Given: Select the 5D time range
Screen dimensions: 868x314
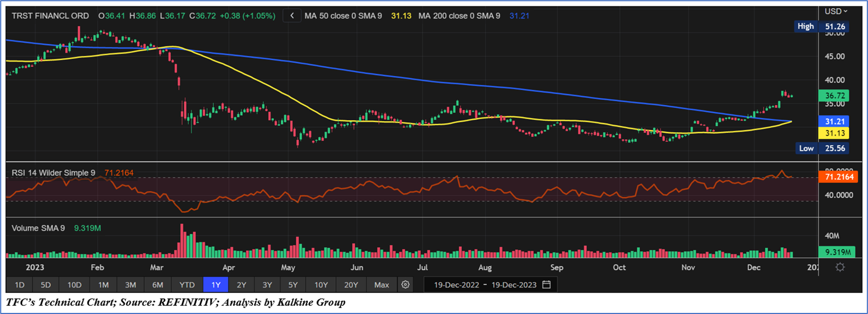Looking at the screenshot, I should point(46,284).
